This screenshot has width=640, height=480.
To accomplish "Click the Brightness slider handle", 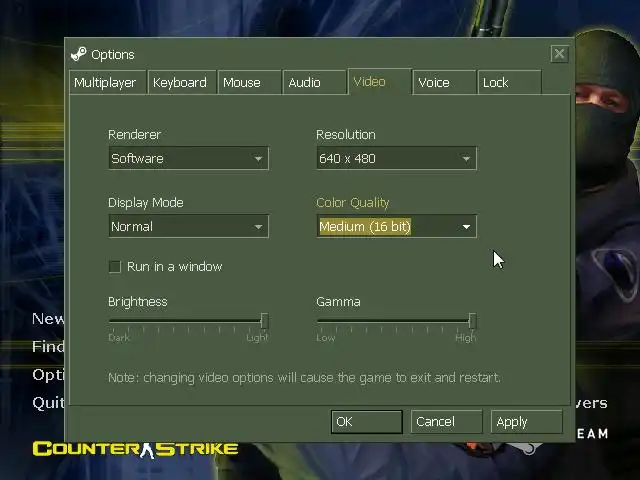I will tap(264, 321).
